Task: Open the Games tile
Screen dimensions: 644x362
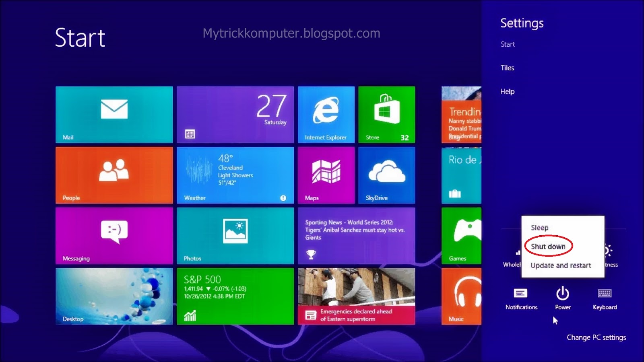Action: coord(461,236)
